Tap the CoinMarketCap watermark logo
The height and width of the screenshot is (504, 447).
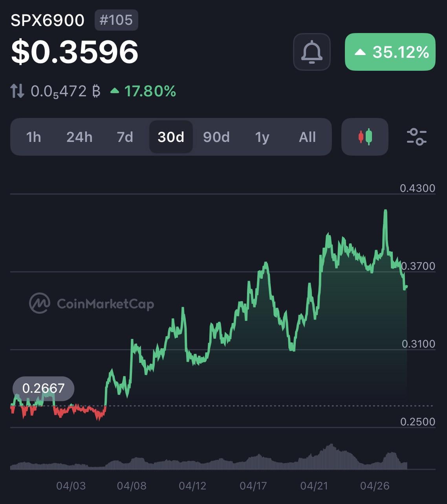(92, 304)
